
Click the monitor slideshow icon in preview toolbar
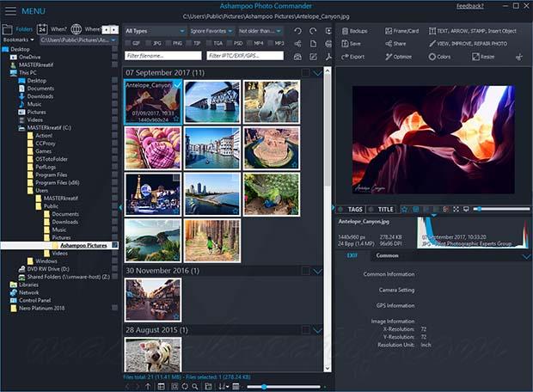pos(466,210)
